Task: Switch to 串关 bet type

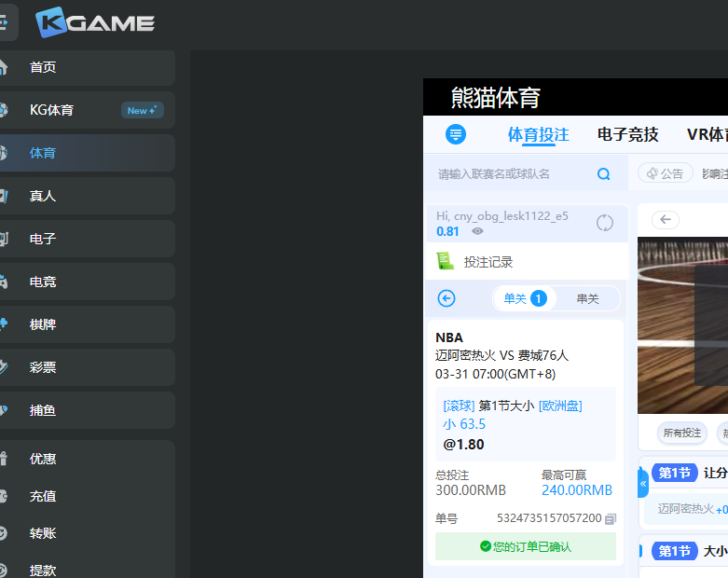Action: (x=588, y=298)
